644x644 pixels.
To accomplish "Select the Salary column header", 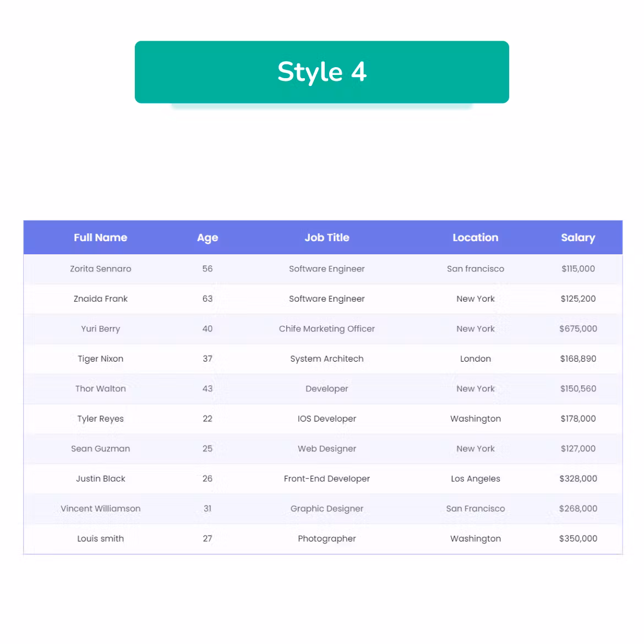I will (x=578, y=238).
